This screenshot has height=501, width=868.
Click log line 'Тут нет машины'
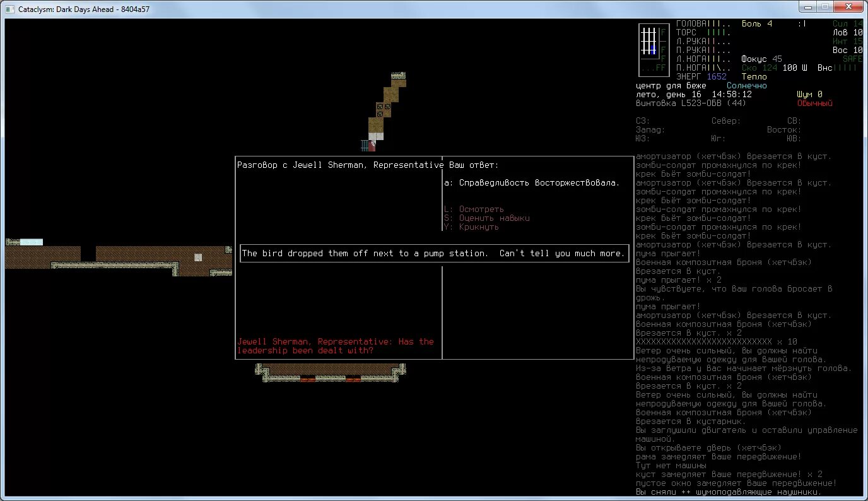671,466
